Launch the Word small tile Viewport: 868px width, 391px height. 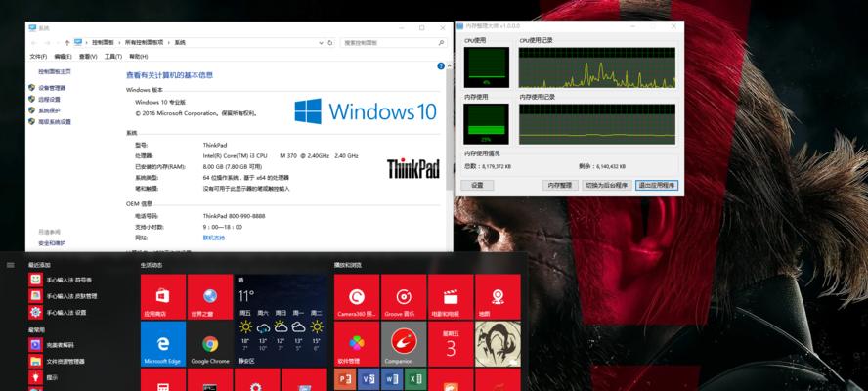click(392, 379)
